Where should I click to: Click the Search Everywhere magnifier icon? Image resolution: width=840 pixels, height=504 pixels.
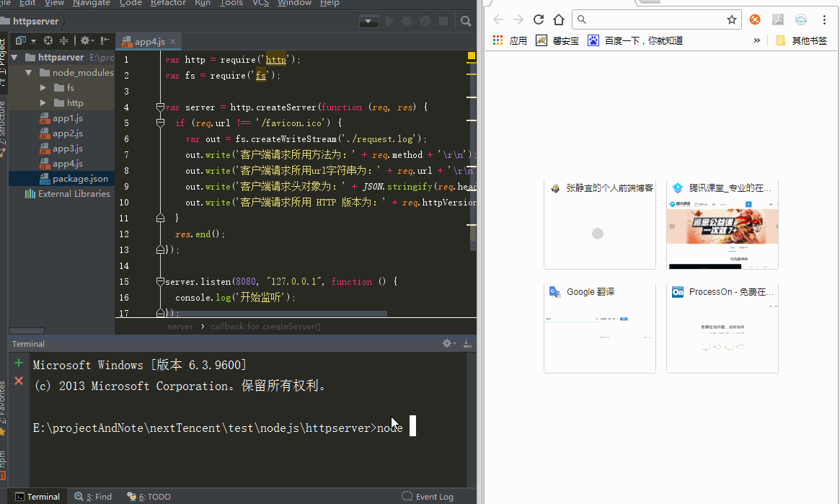pyautogui.click(x=466, y=22)
